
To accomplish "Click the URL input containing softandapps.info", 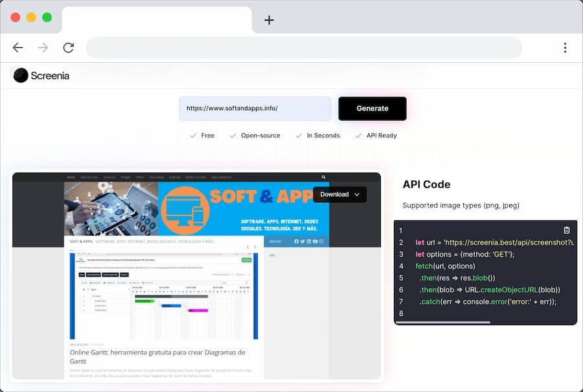I will coord(255,109).
